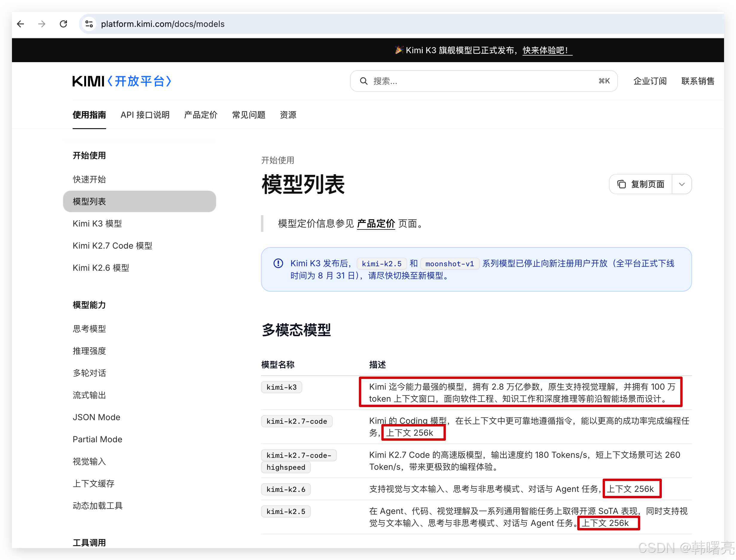This screenshot has height=560, width=736.
Task: Open 快速开始 in the sidebar
Action: 89,179
